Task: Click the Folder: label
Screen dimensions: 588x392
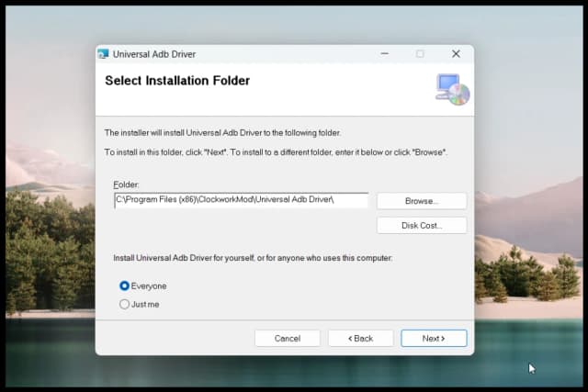Action: click(x=126, y=185)
